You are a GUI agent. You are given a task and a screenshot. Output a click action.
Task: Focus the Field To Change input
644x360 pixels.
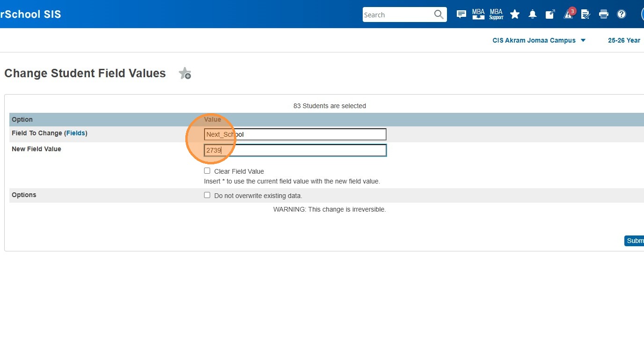tap(295, 134)
